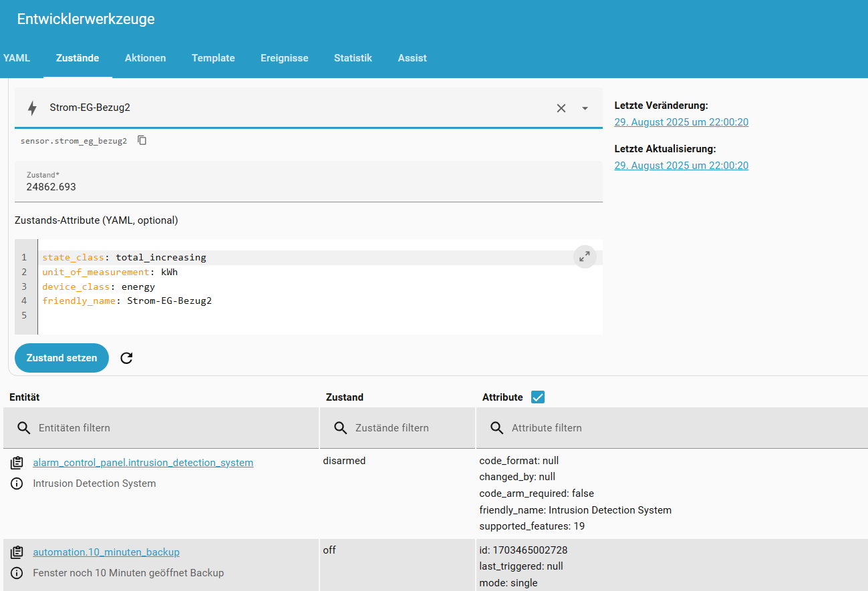
Task: Go to the Ereignisse tab
Action: click(x=284, y=58)
